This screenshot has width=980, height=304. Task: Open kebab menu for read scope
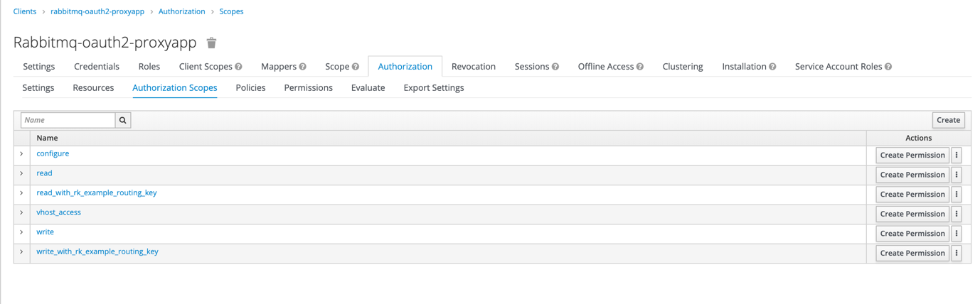pyautogui.click(x=957, y=175)
